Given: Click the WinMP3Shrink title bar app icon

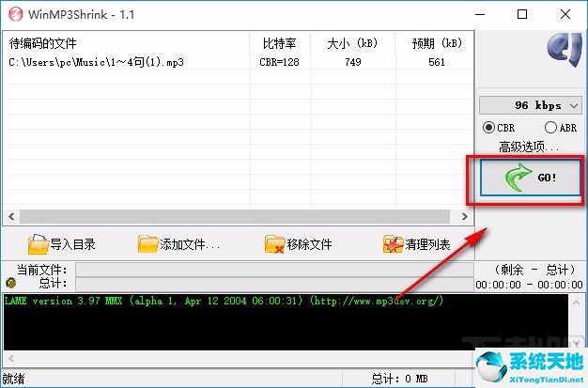Looking at the screenshot, I should 16,15.
